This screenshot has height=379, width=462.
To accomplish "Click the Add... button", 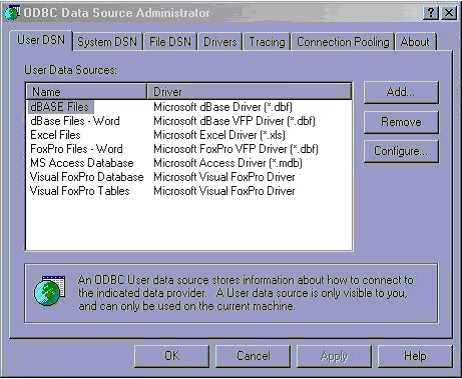I will (401, 92).
